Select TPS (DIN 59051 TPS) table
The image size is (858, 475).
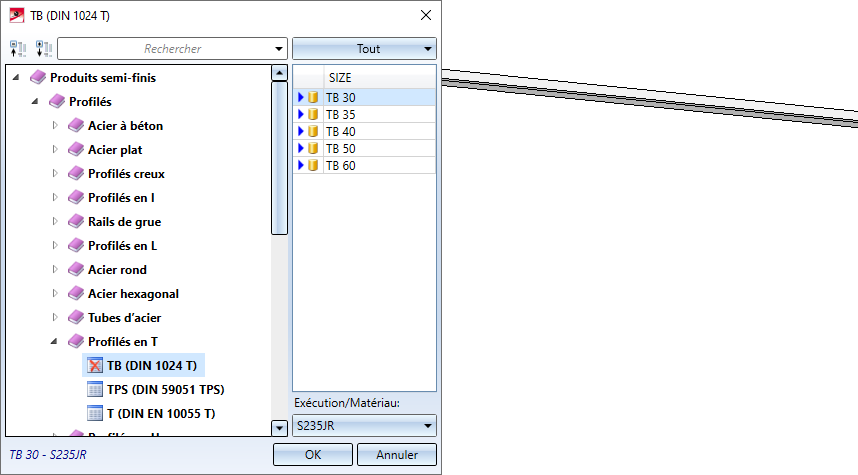click(166, 390)
